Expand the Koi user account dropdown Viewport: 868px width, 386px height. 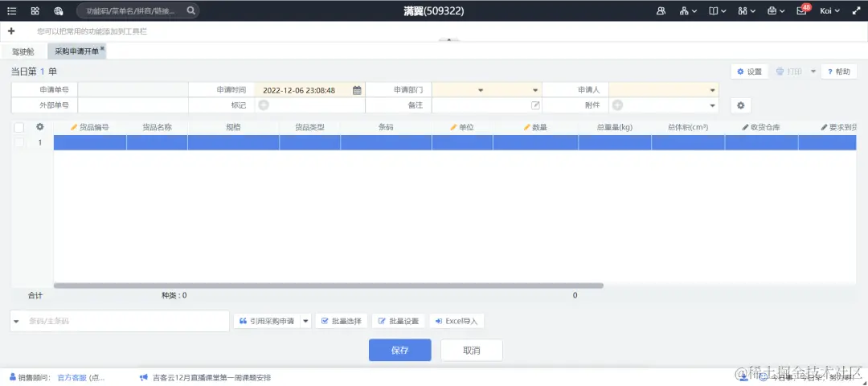pos(829,10)
